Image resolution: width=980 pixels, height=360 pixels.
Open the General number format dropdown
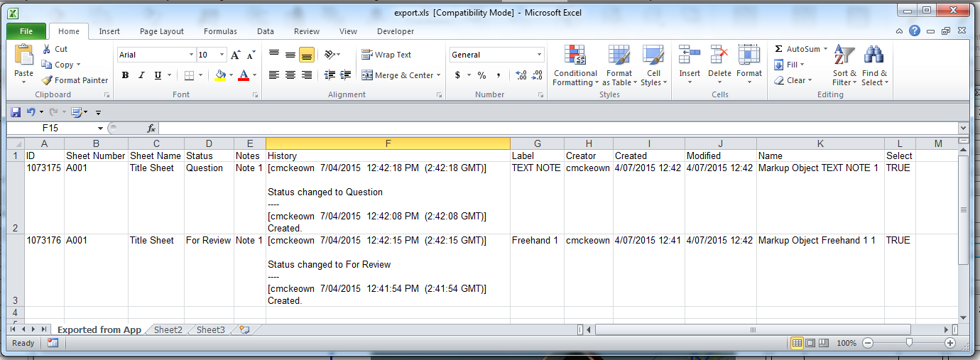[x=540, y=55]
